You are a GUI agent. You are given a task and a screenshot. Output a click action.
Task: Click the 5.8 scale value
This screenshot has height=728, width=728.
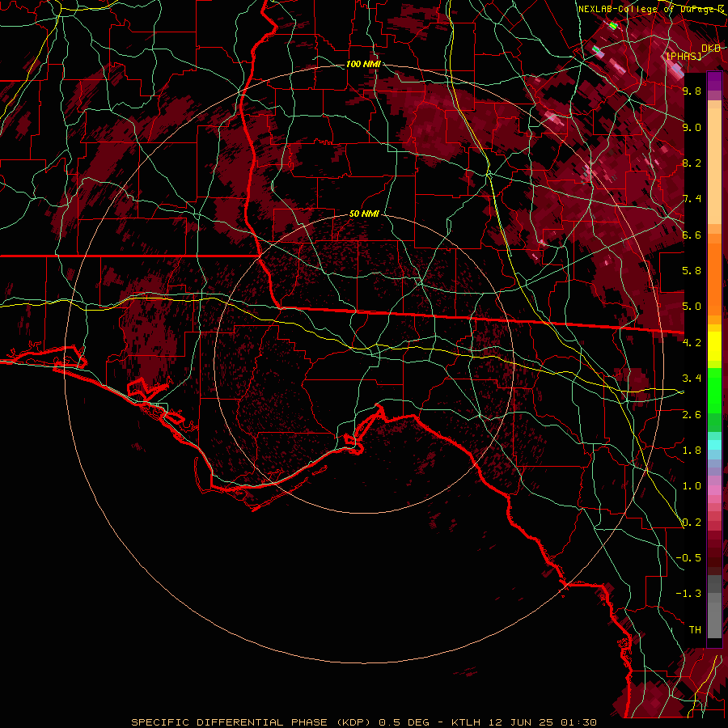coord(692,271)
